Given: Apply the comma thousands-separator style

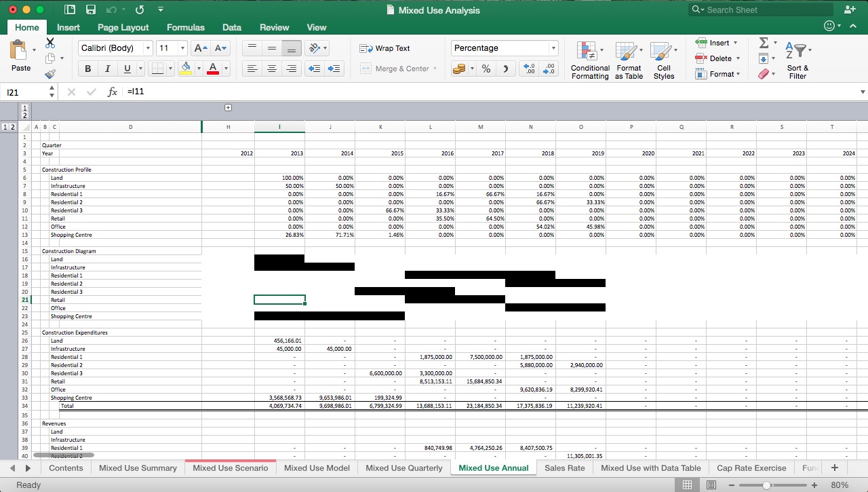Looking at the screenshot, I should click(x=505, y=68).
